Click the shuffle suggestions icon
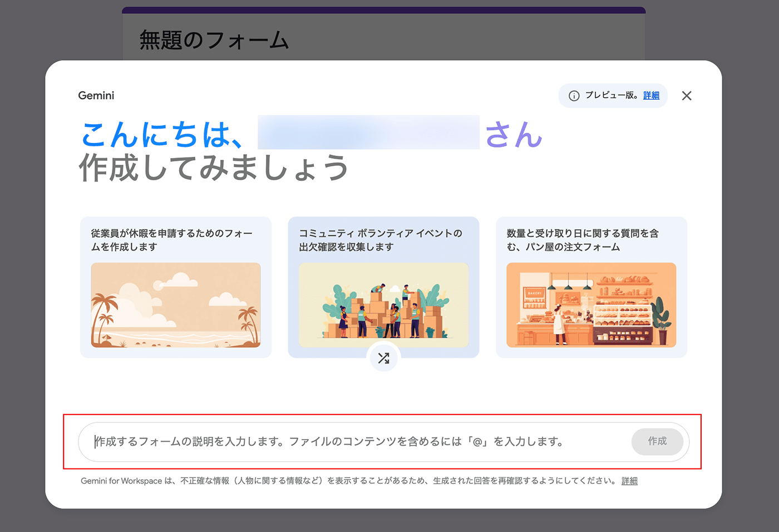The image size is (779, 532). click(383, 358)
